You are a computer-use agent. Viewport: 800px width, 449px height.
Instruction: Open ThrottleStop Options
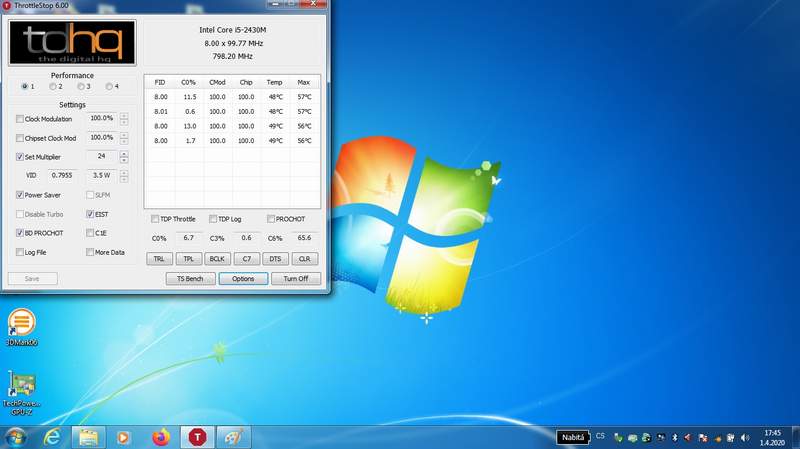(x=243, y=279)
